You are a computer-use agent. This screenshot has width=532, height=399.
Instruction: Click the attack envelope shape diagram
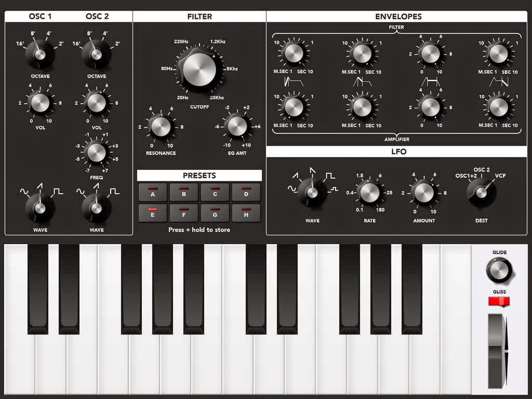[x=293, y=82]
